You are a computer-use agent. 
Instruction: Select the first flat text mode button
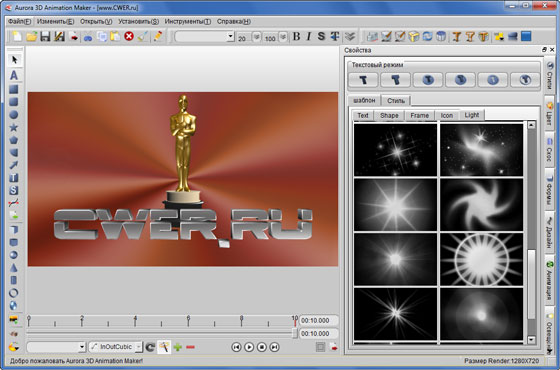point(363,80)
